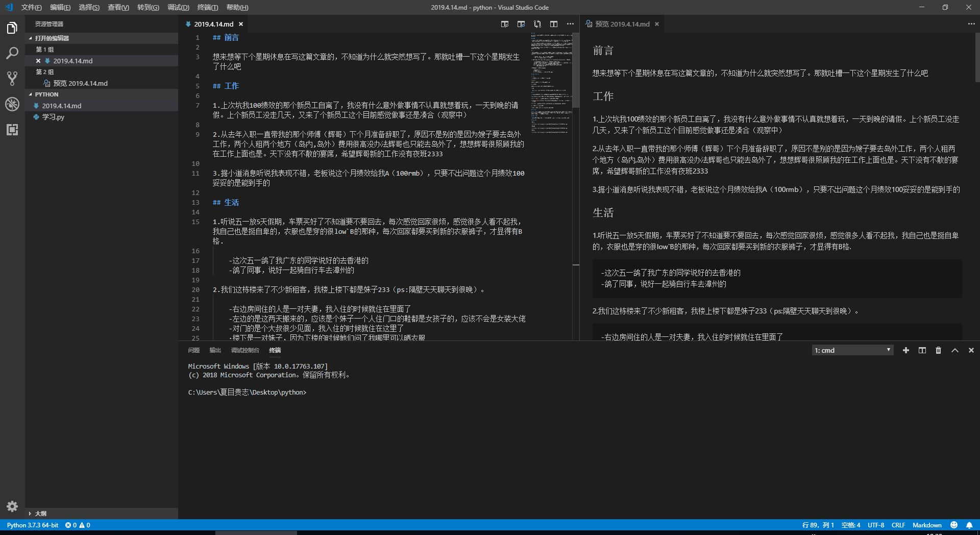Open the 终端 menu in menu bar
The image size is (980, 535).
click(207, 7)
